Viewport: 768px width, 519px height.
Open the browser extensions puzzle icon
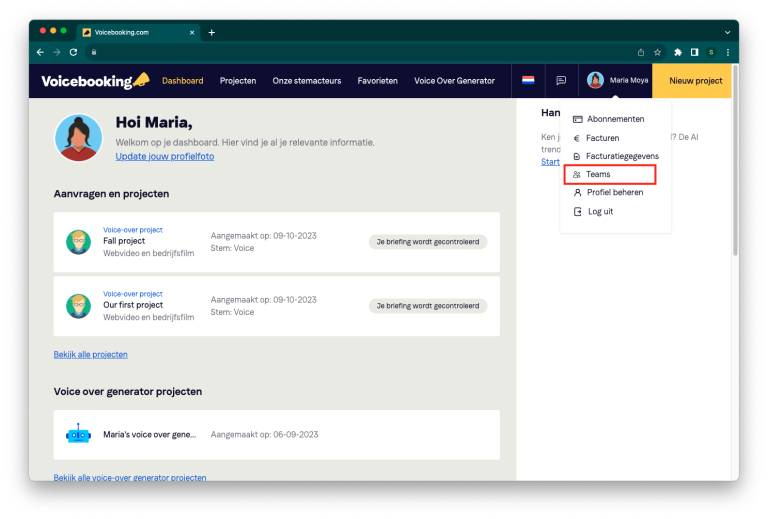(678, 52)
